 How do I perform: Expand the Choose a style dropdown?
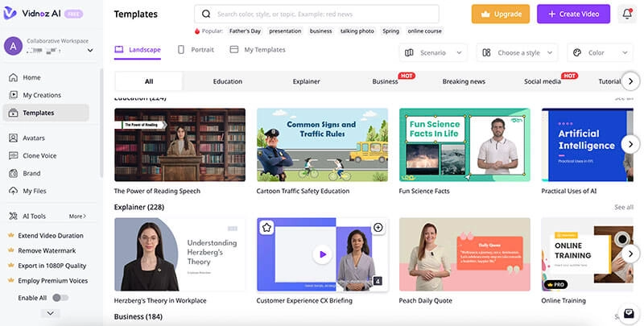517,53
